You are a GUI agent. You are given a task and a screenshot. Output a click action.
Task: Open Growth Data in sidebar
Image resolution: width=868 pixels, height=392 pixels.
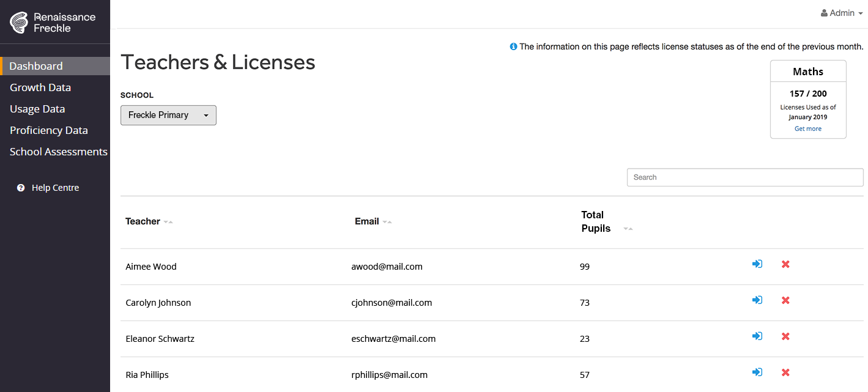40,87
